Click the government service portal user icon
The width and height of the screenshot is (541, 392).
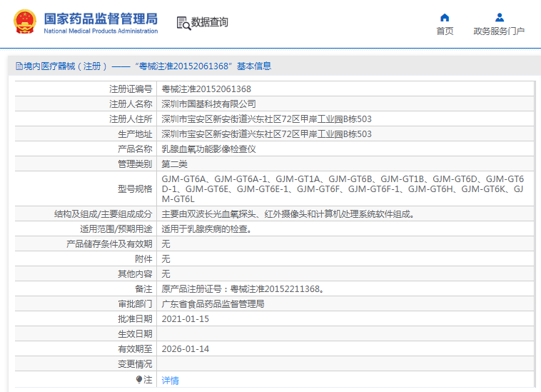[x=500, y=17]
